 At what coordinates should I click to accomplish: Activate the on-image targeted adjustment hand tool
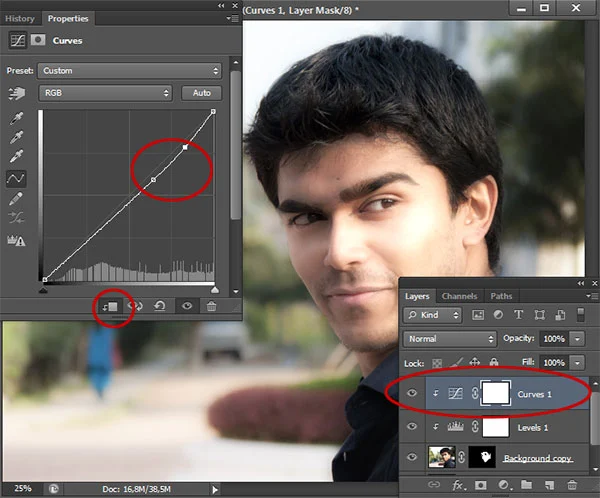click(x=16, y=93)
